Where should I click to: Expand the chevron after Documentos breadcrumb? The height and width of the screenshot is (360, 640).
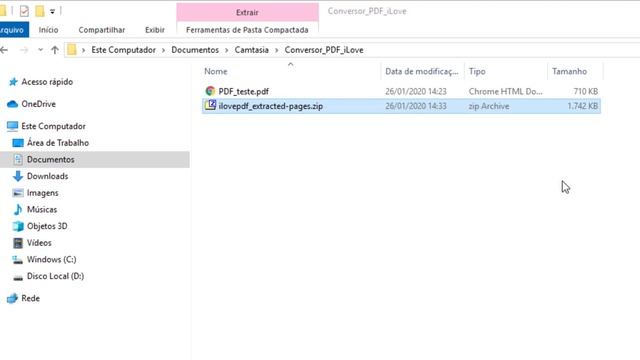pos(227,50)
